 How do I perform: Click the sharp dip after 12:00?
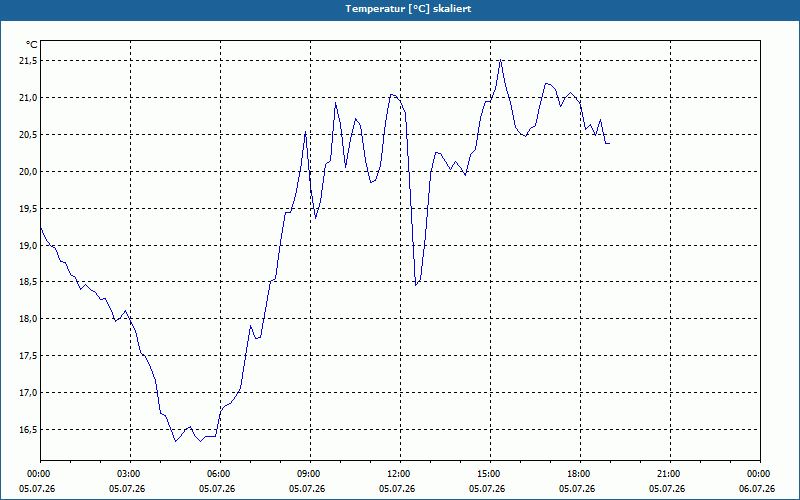tap(416, 285)
